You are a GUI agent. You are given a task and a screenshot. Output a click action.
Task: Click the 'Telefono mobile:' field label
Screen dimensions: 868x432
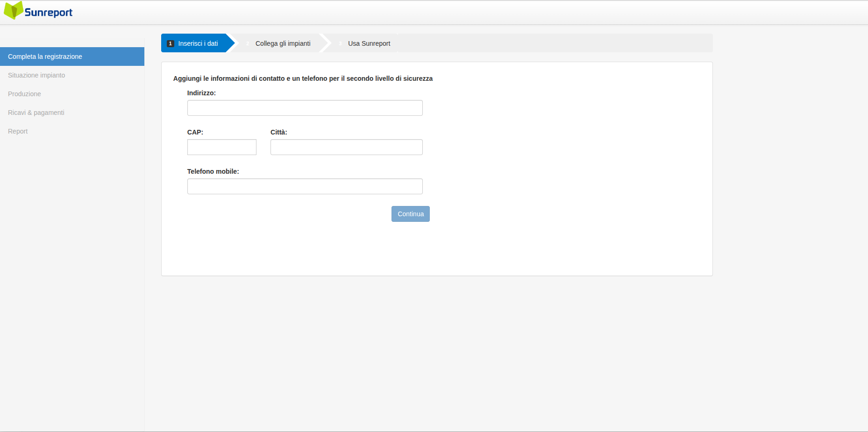click(x=213, y=171)
